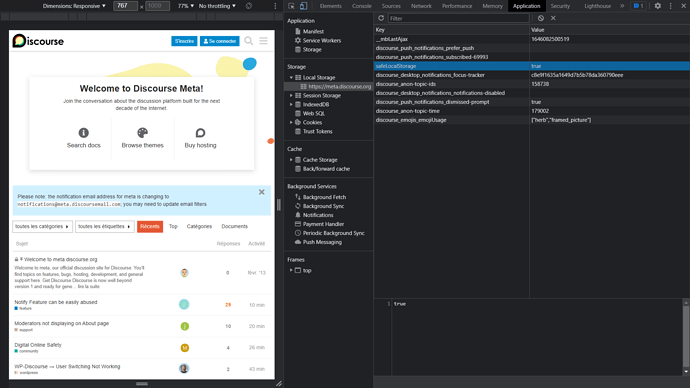
Task: Collapse the Local Storage tree node
Action: click(x=291, y=77)
